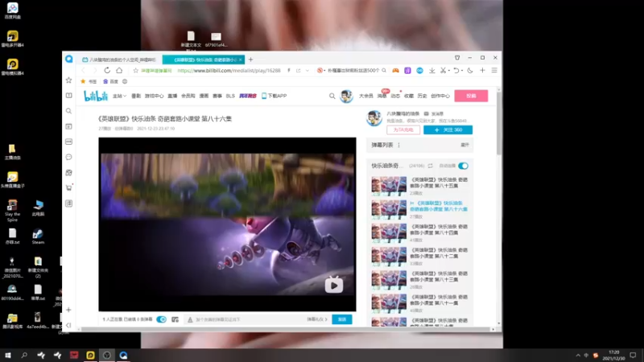This screenshot has width=644, height=362.
Task: Open 弹幕礼仪 chevron link
Action: (x=317, y=319)
